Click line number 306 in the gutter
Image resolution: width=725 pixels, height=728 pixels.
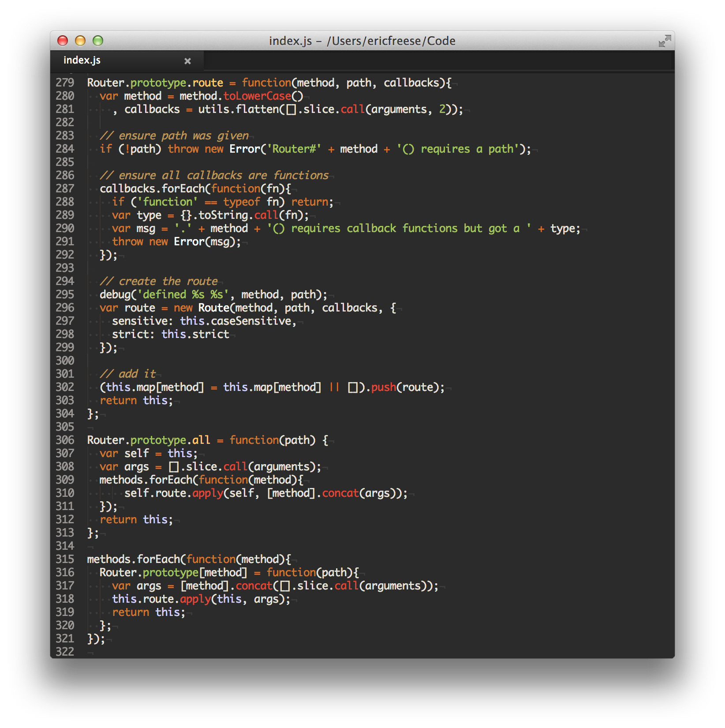pos(65,440)
